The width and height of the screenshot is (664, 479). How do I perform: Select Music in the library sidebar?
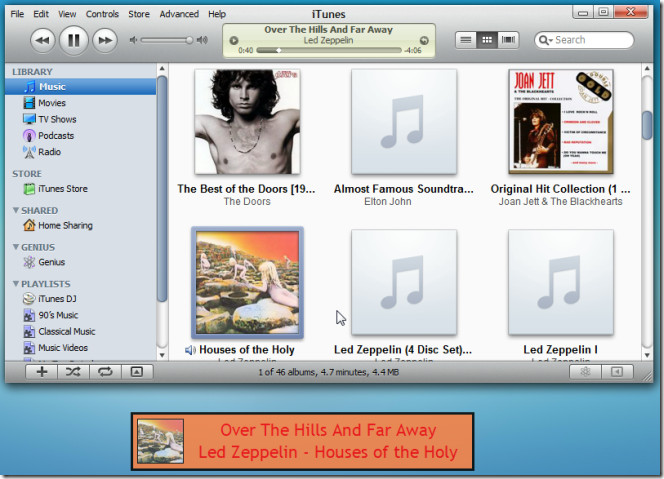point(80,86)
